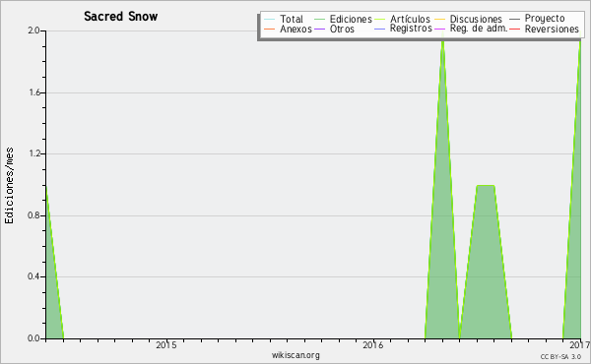Image resolution: width=591 pixels, height=364 pixels.
Task: Click the '1.2' y-axis value
Action: pyautogui.click(x=33, y=153)
